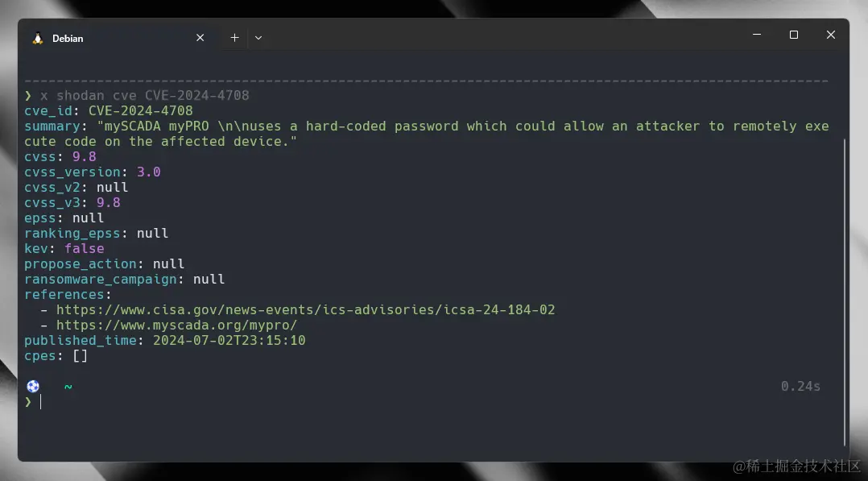The height and width of the screenshot is (481, 868).
Task: Click the published_time timestamp
Action: click(x=227, y=340)
